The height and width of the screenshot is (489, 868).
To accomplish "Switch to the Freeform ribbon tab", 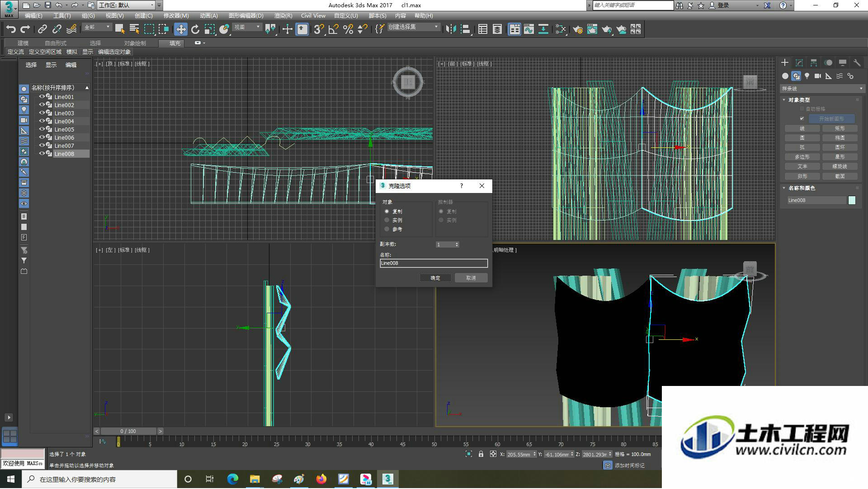I will [x=56, y=43].
